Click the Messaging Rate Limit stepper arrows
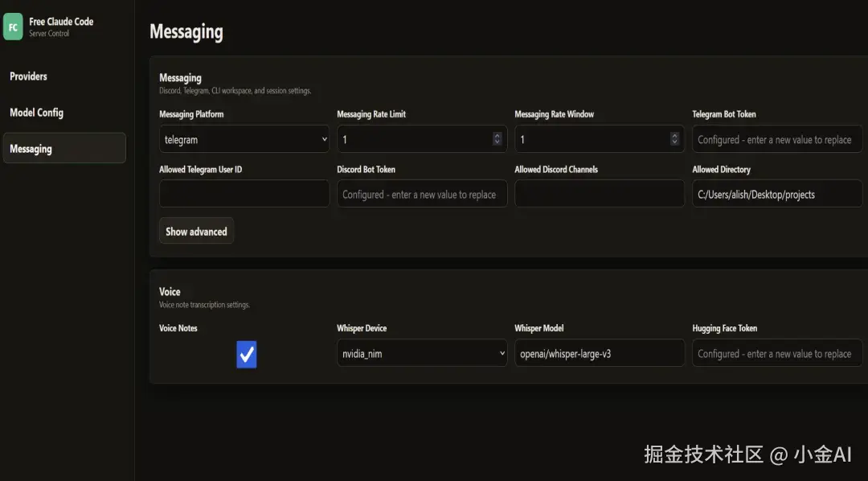The height and width of the screenshot is (481, 868). (x=497, y=138)
